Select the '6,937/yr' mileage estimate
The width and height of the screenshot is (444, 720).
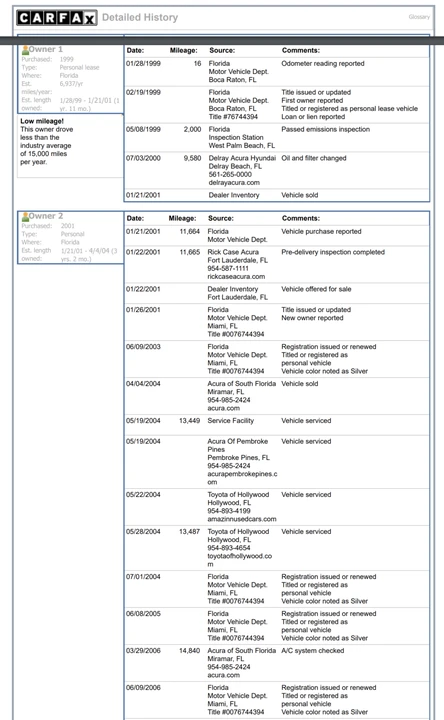coord(71,84)
